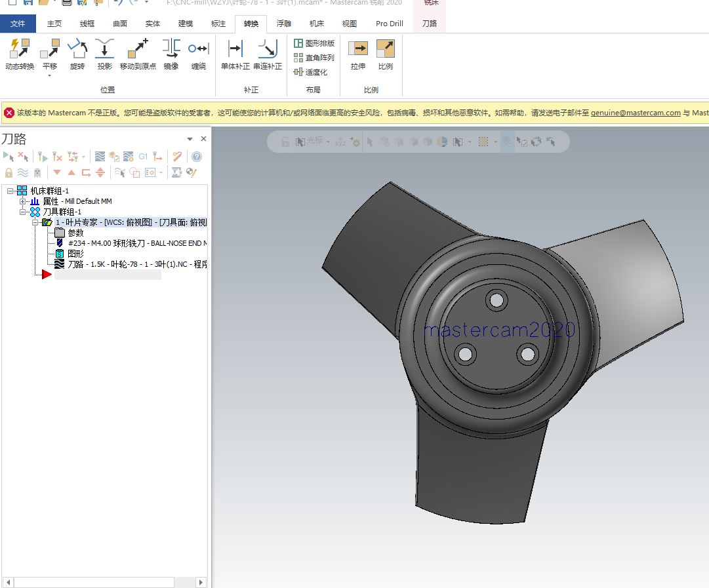This screenshot has width=709, height=588.
Task: Collapse the 机床群组-1 tree node
Action: 10,191
